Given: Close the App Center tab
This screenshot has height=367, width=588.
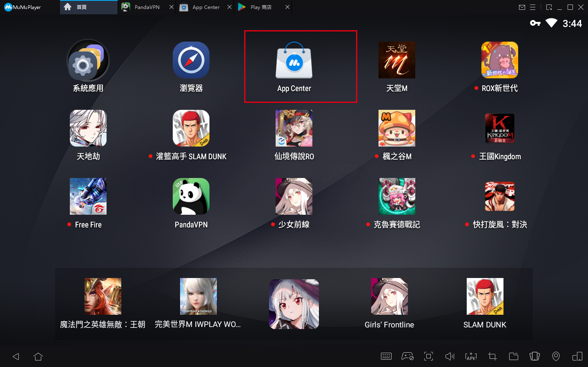Looking at the screenshot, I should tap(229, 7).
